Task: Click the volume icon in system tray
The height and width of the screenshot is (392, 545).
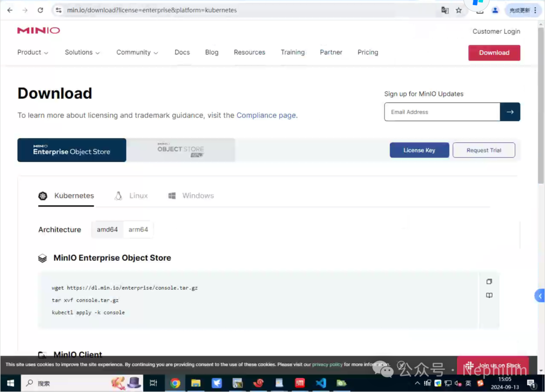Action: pyautogui.click(x=458, y=383)
